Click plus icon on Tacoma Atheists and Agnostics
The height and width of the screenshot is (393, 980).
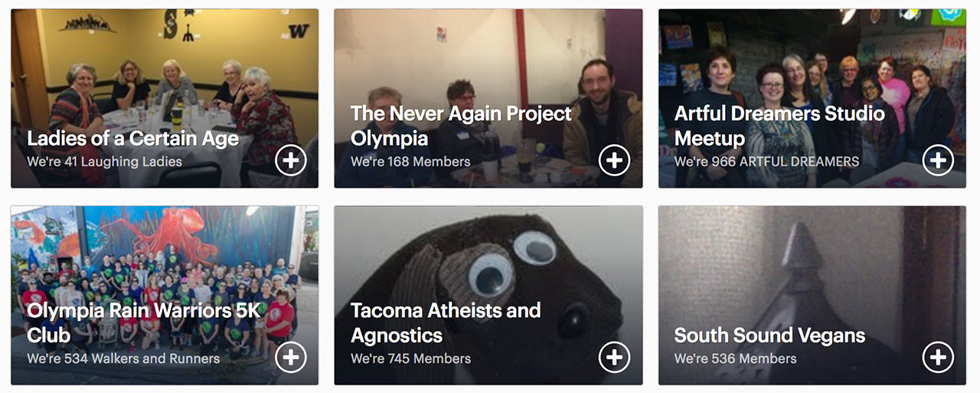pos(614,357)
